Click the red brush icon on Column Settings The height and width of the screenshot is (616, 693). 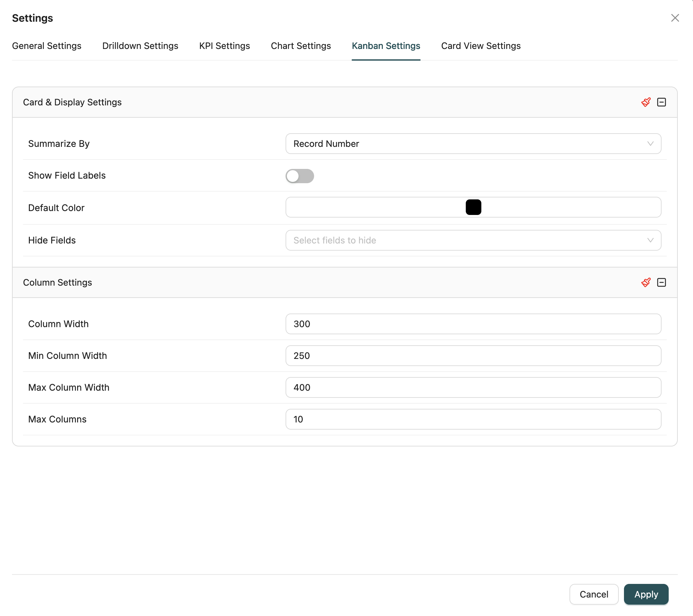point(646,282)
